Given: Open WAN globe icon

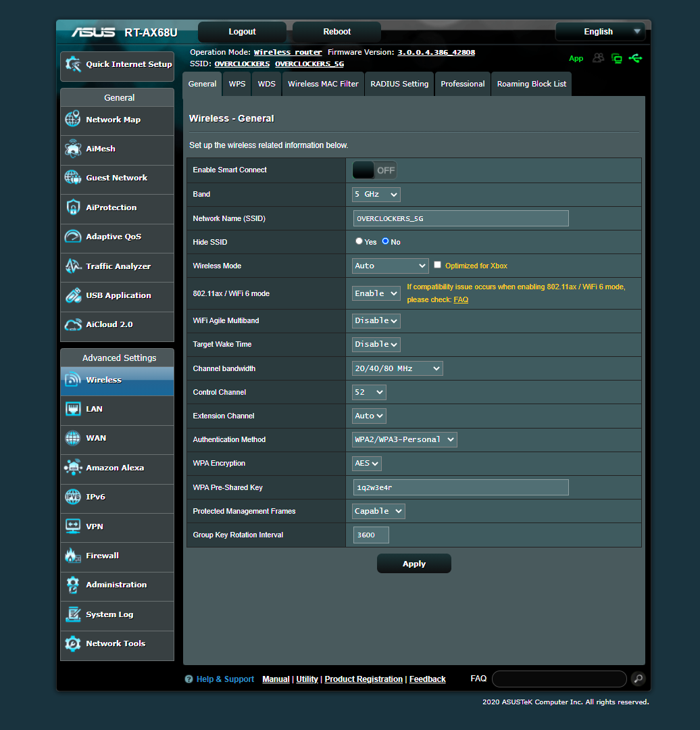Looking at the screenshot, I should (73, 438).
